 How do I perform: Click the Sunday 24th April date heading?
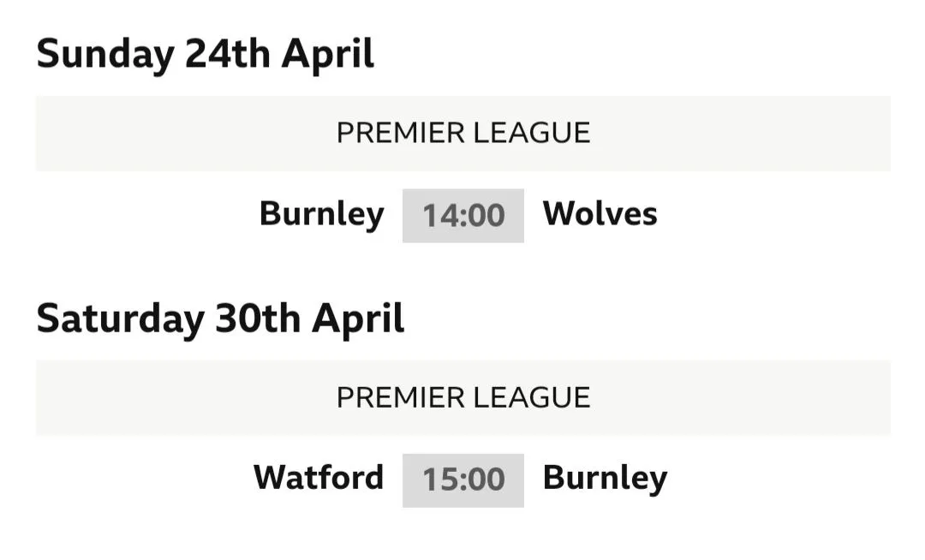point(206,55)
